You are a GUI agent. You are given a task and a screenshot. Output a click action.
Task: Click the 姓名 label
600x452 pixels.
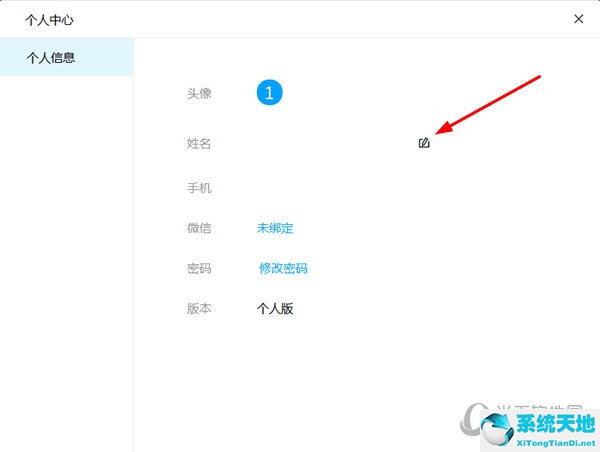pyautogui.click(x=199, y=144)
